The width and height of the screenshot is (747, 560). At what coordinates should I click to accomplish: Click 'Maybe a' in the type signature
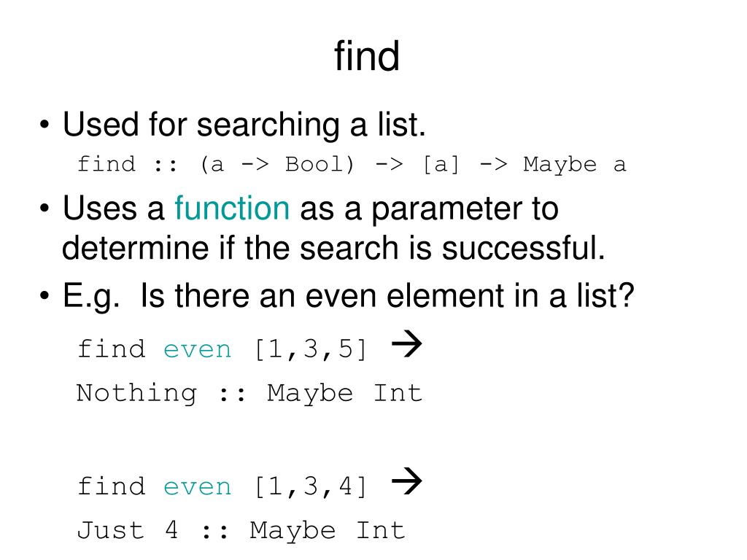575,165
